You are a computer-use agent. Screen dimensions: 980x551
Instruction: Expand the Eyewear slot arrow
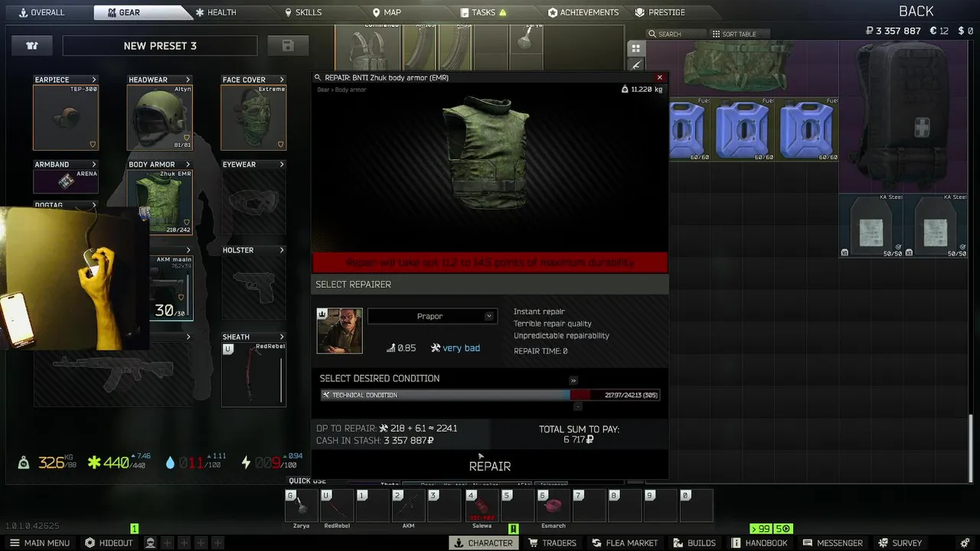coord(282,165)
